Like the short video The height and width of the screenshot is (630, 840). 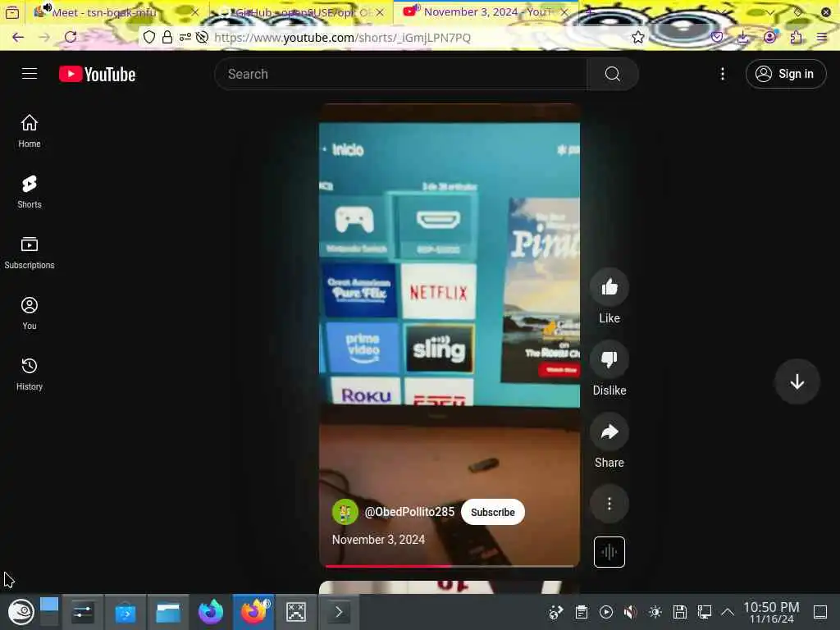click(609, 288)
